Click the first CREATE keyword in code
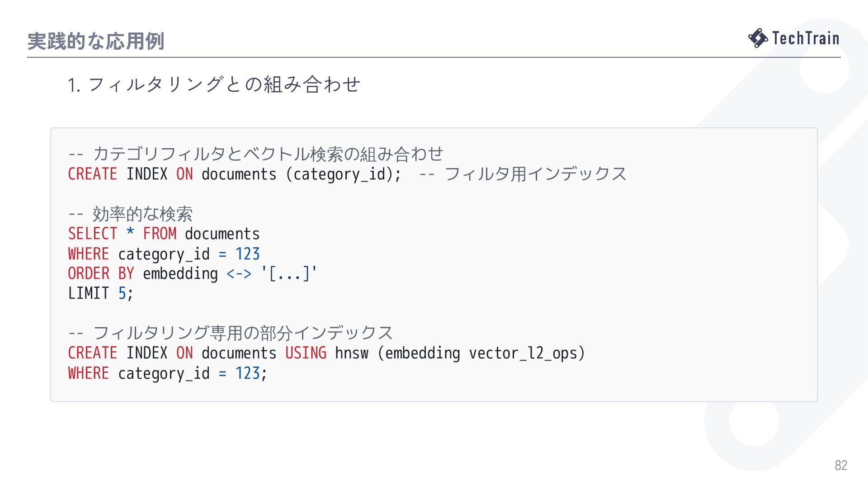 point(93,174)
